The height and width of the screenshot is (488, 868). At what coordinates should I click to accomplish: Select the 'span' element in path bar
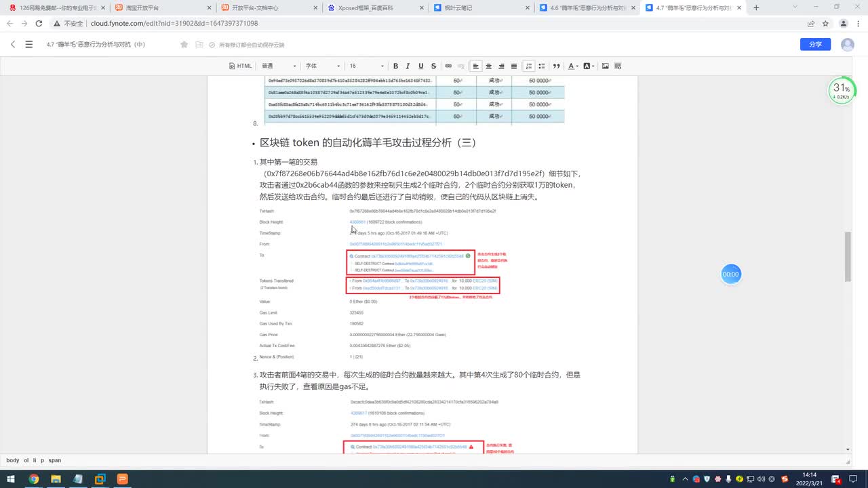[54, 460]
